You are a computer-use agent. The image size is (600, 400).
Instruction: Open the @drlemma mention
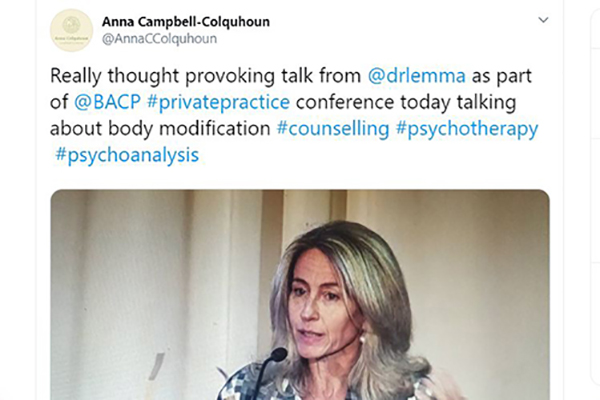pos(416,75)
